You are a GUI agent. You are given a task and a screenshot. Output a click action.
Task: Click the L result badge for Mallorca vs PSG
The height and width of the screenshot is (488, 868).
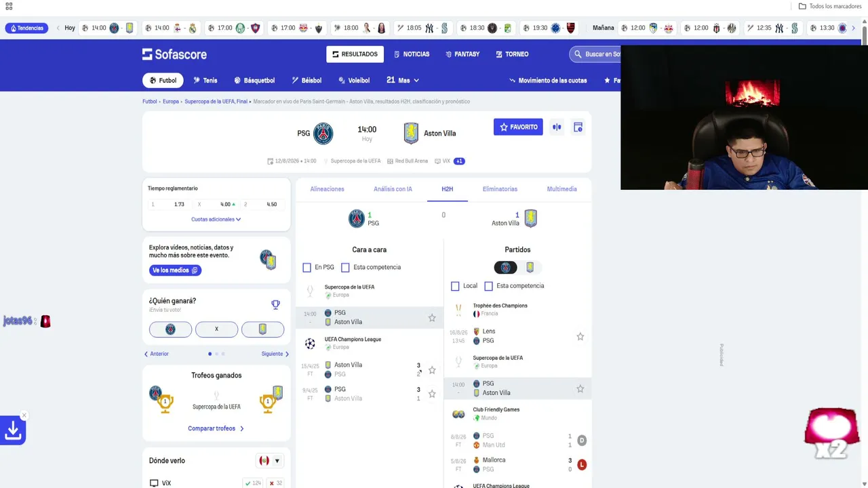pos(581,465)
